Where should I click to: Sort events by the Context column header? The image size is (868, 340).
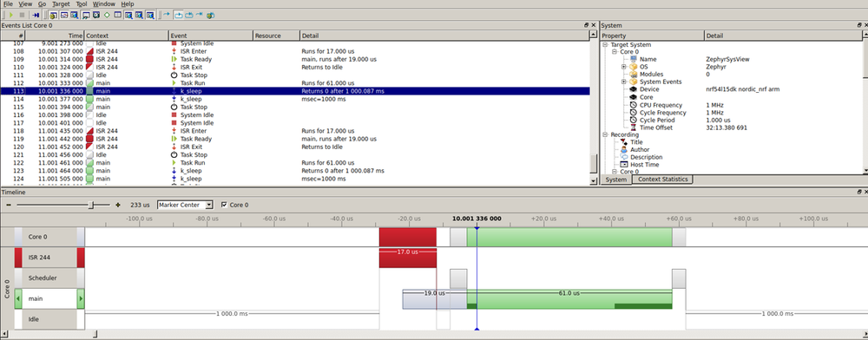point(127,36)
